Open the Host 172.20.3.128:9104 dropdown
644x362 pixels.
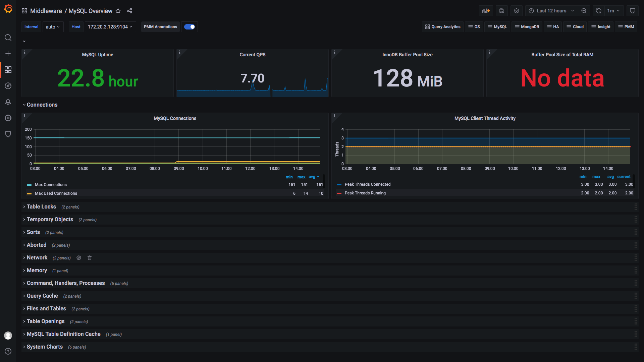coord(110,27)
